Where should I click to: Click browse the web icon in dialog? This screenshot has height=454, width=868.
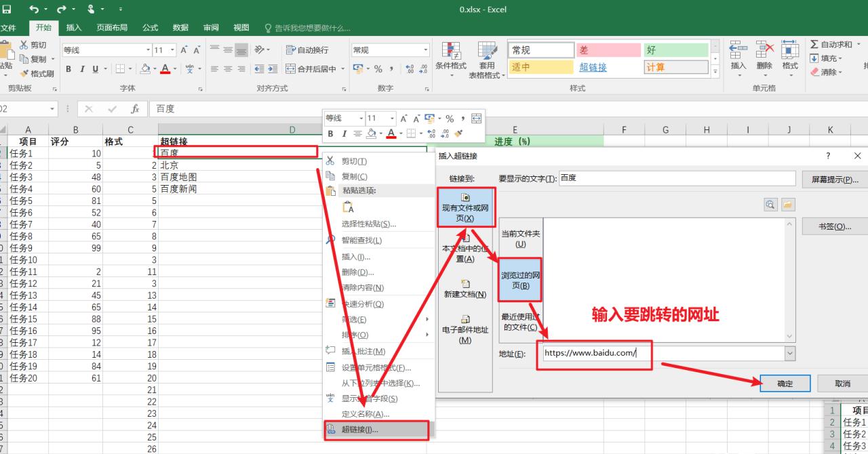click(771, 205)
